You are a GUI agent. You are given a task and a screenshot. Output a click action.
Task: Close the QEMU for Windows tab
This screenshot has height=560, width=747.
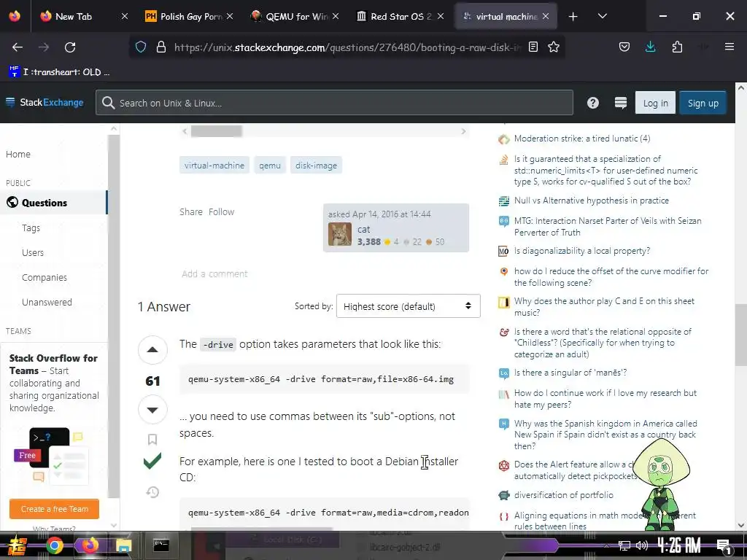[x=336, y=17]
